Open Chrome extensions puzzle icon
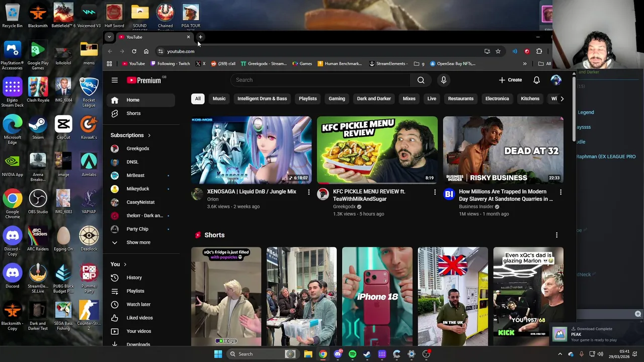Viewport: 644px width, 362px height. tap(539, 51)
